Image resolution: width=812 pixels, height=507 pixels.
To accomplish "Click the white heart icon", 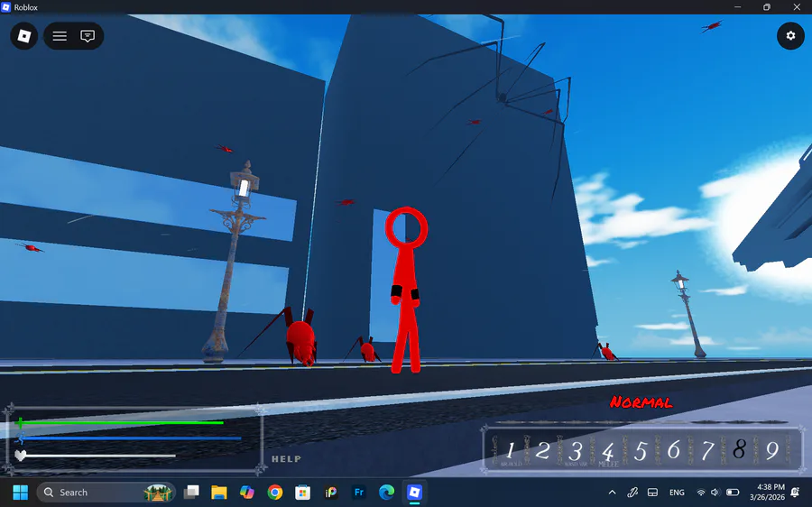I will coord(20,456).
